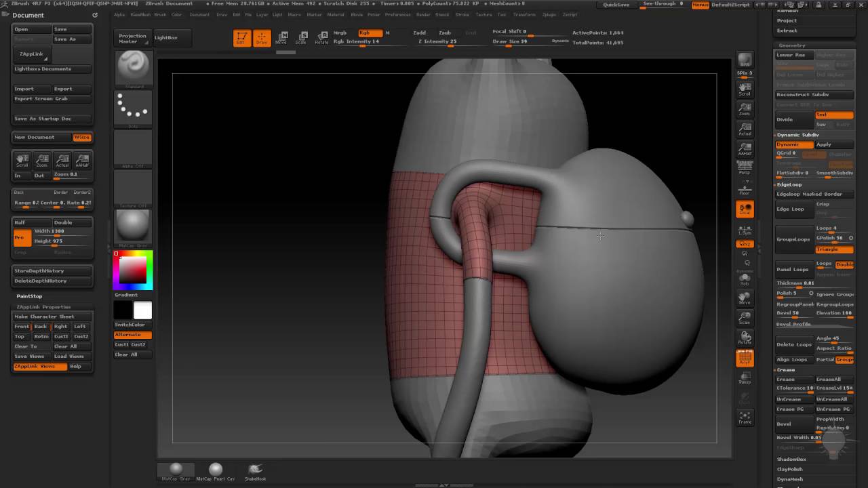Collapse the EdgeLoop section
This screenshot has width=868, height=488.
(789, 185)
